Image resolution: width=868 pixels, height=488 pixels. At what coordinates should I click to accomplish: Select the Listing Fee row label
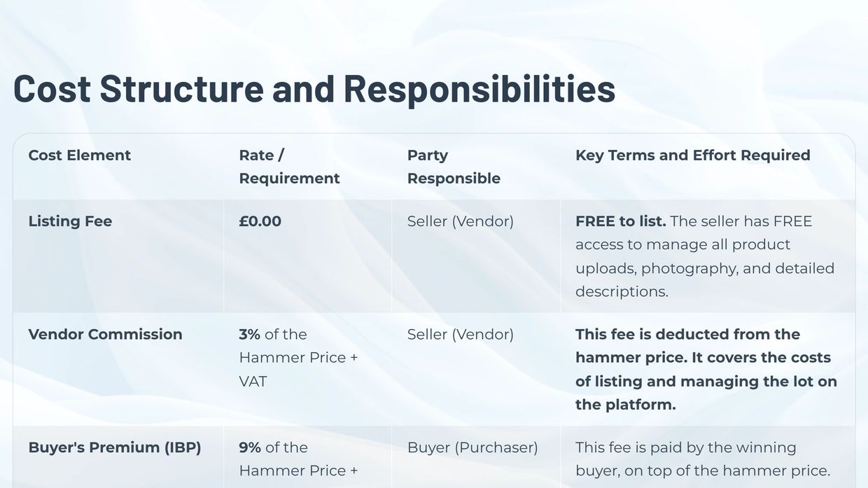[x=70, y=221]
